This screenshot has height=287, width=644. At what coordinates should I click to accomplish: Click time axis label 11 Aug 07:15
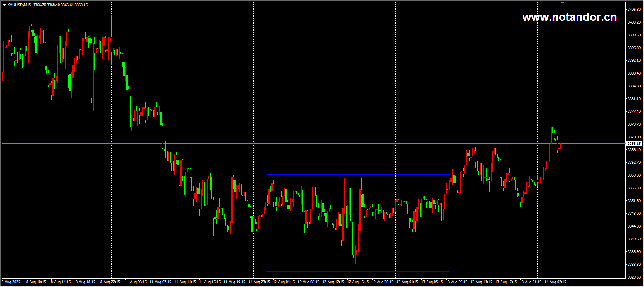coord(160,282)
